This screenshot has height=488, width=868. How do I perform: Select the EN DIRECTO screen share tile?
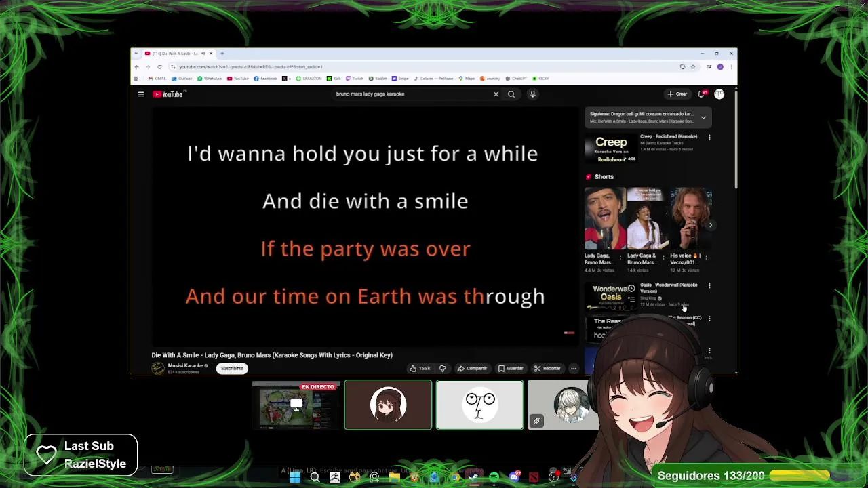(x=296, y=405)
